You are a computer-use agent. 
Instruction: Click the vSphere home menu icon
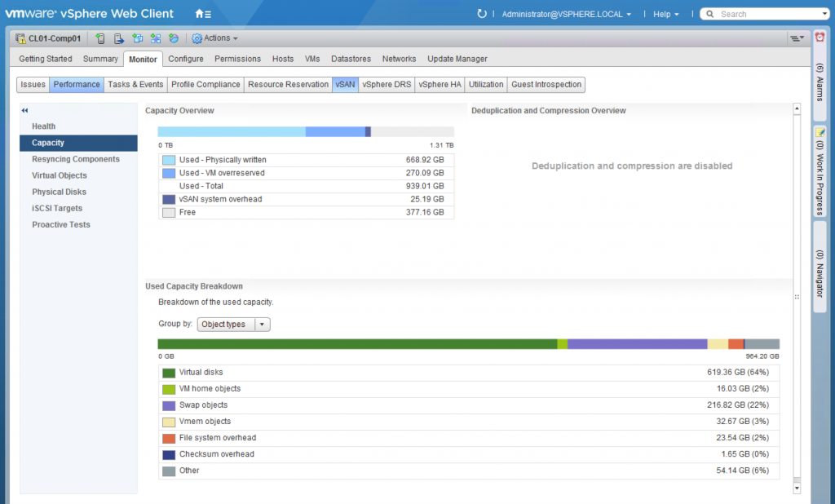(x=203, y=14)
